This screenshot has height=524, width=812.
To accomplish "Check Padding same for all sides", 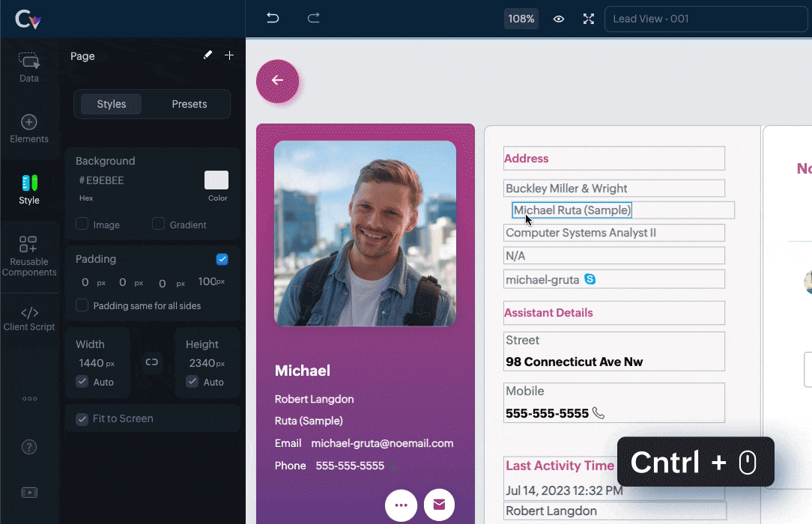I will pos(82,305).
